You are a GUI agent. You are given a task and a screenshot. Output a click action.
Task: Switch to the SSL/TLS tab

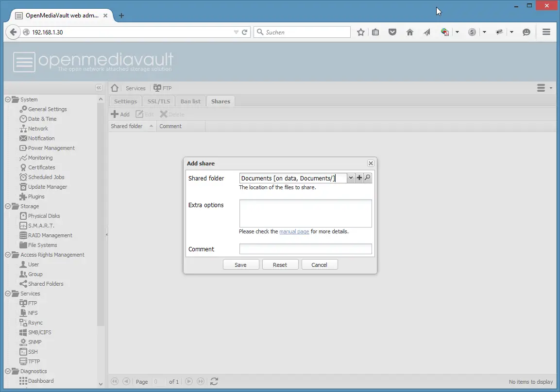pyautogui.click(x=158, y=101)
